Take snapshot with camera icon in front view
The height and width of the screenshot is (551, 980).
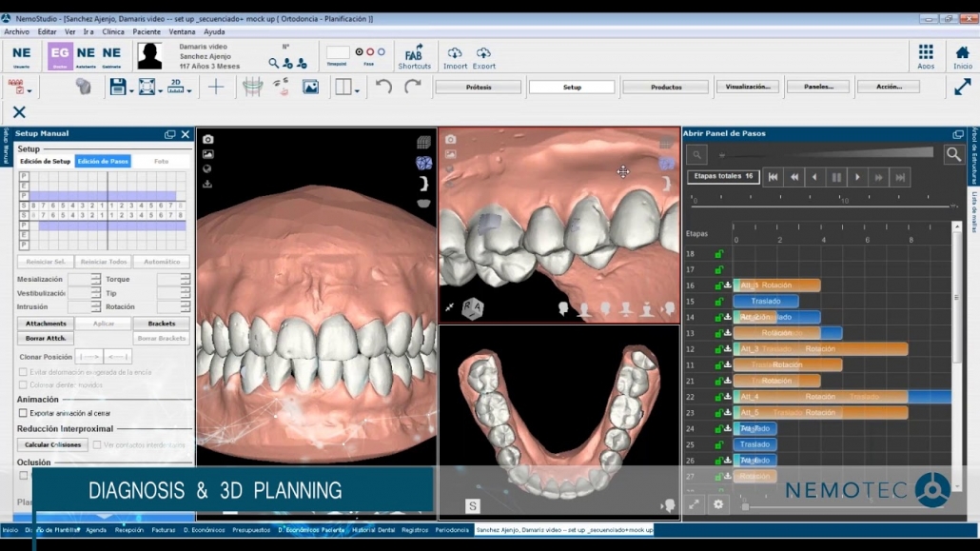pyautogui.click(x=207, y=139)
